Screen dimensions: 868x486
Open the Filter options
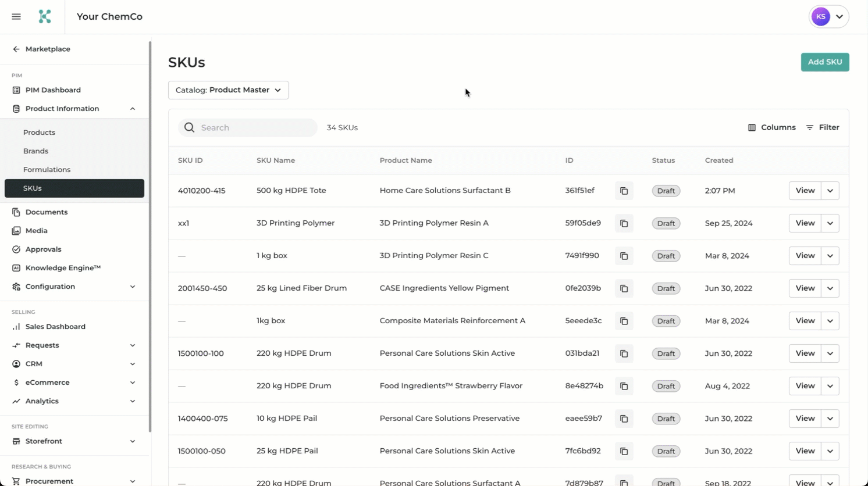pyautogui.click(x=823, y=127)
